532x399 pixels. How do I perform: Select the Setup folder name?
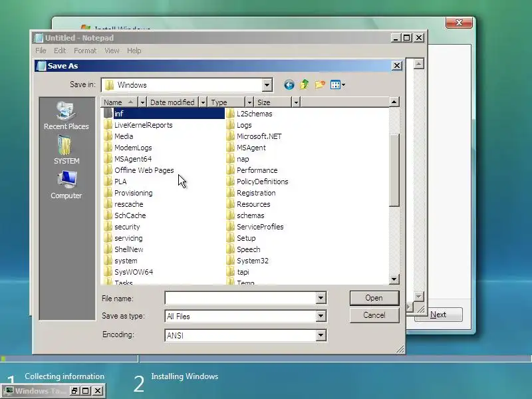[x=246, y=238]
